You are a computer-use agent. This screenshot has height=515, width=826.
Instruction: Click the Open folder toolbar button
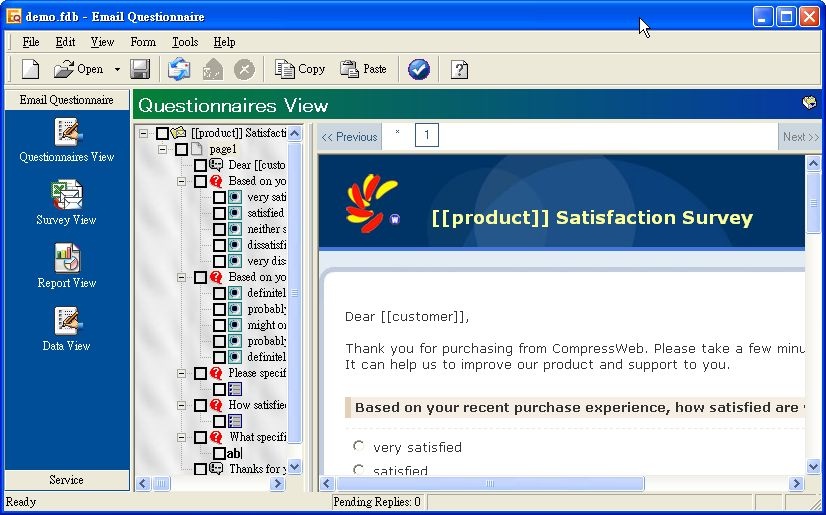coord(78,69)
